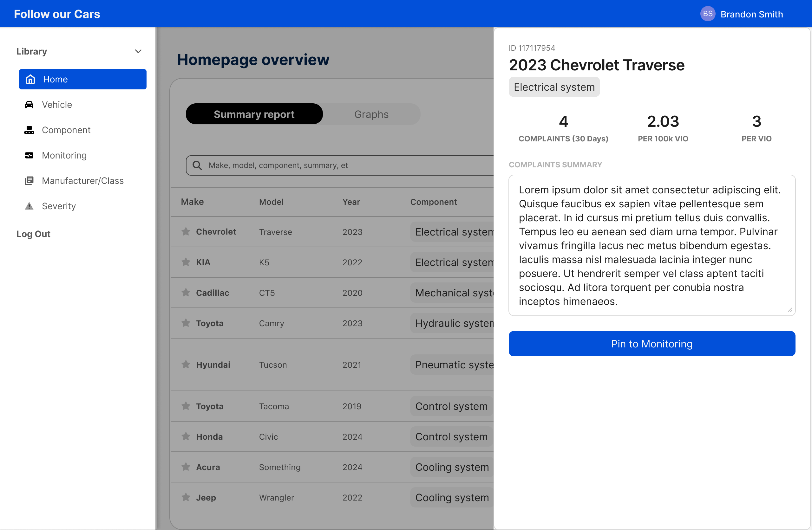Click the Vehicle car icon
The height and width of the screenshot is (530, 812).
click(29, 105)
